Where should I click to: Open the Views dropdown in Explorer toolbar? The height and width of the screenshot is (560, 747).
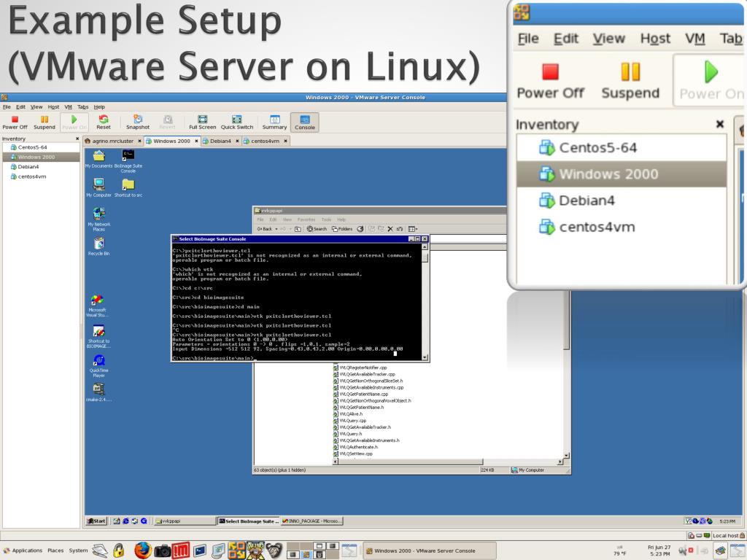click(413, 229)
